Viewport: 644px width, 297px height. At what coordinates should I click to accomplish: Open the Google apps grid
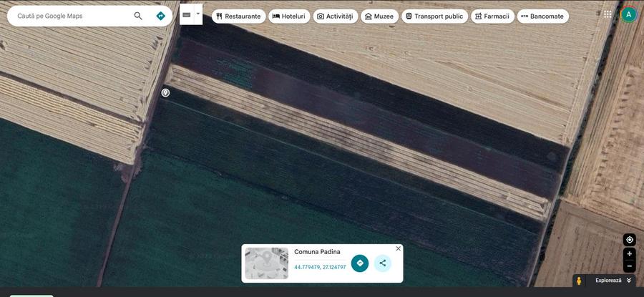point(608,14)
